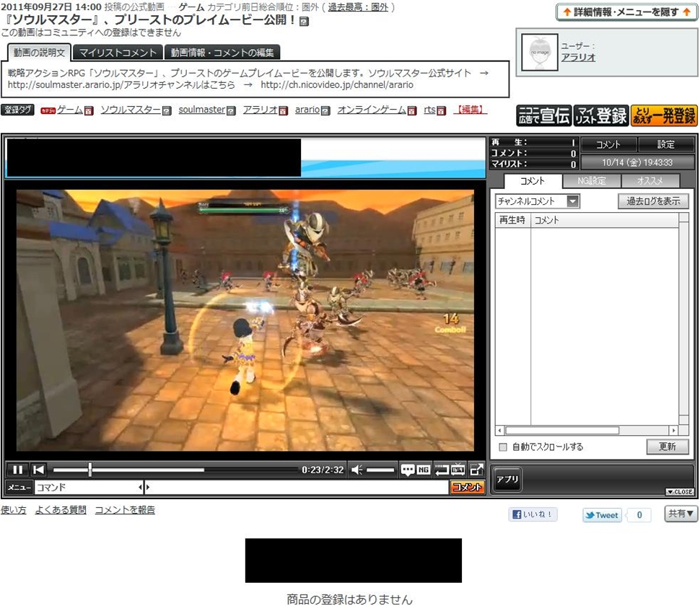Click the コマンド command input field
Image resolution: width=700 pixels, height=606 pixels.
[x=87, y=487]
